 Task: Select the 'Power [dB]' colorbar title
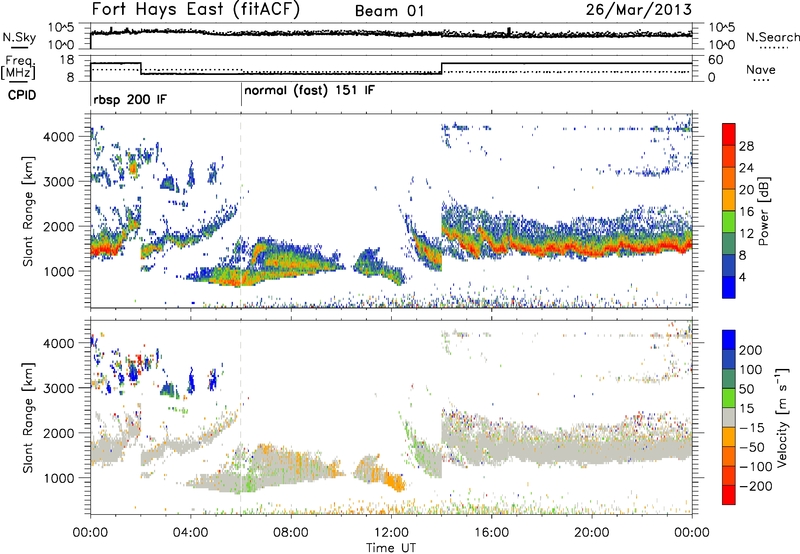(x=764, y=211)
